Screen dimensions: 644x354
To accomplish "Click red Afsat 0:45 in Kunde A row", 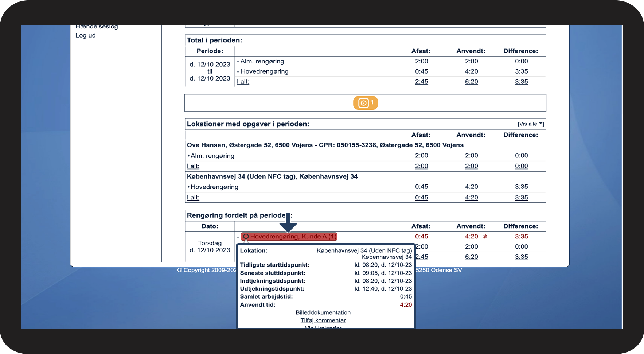I will [422, 237].
